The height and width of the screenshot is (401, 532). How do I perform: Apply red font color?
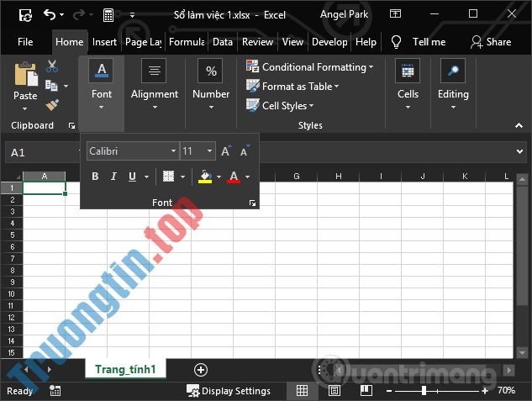[234, 177]
